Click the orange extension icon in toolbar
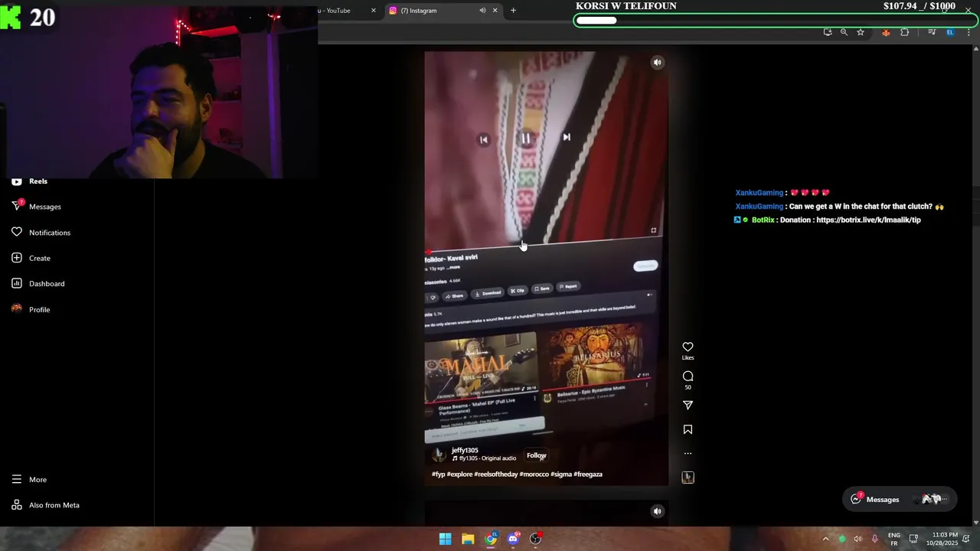980x551 pixels. 886,32
